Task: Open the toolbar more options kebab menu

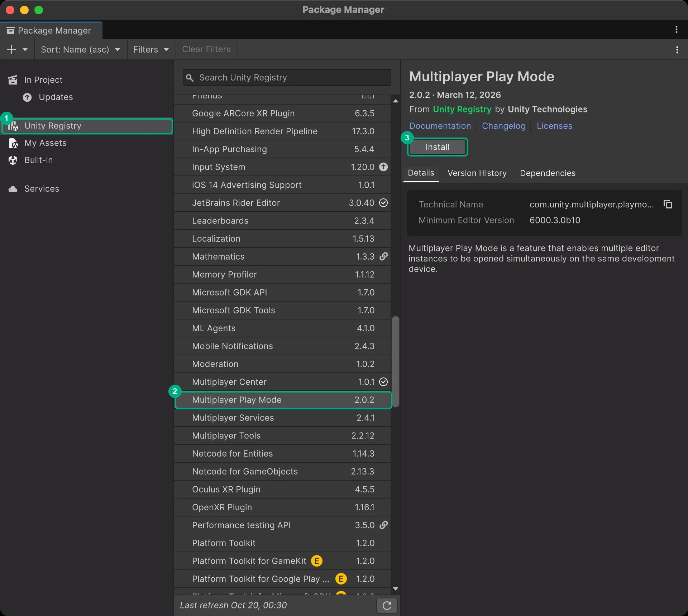Action: (x=677, y=50)
